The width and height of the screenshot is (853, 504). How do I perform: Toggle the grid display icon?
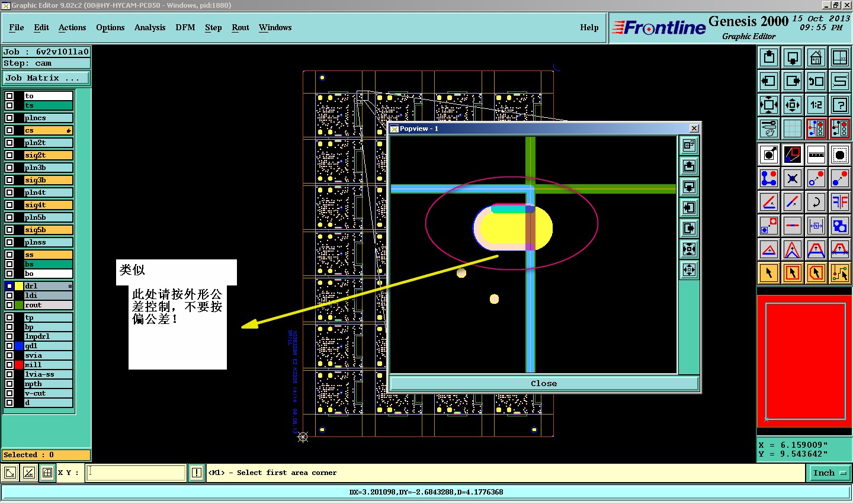pos(793,129)
